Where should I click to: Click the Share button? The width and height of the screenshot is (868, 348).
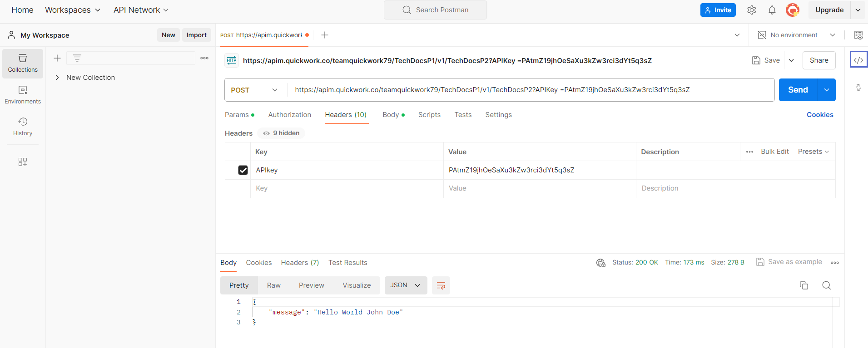819,60
